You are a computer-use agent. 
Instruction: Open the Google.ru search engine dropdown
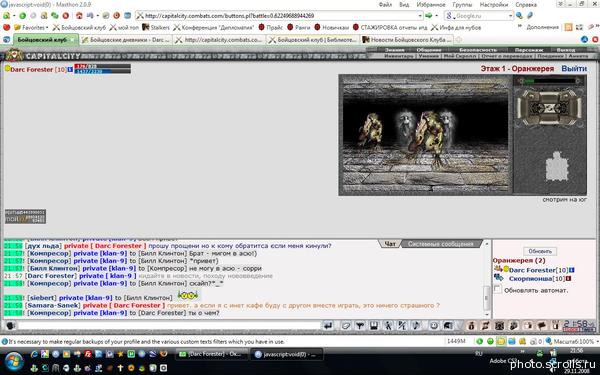pyautogui.click(x=510, y=16)
